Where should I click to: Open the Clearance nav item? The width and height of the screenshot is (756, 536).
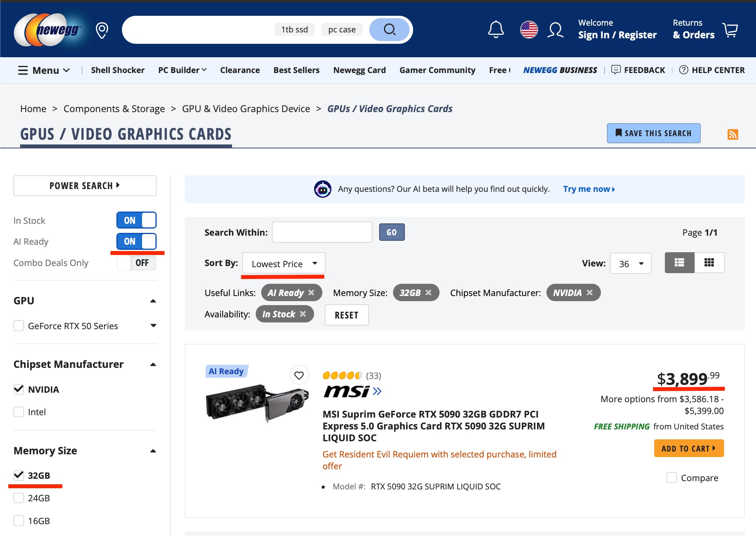point(240,70)
